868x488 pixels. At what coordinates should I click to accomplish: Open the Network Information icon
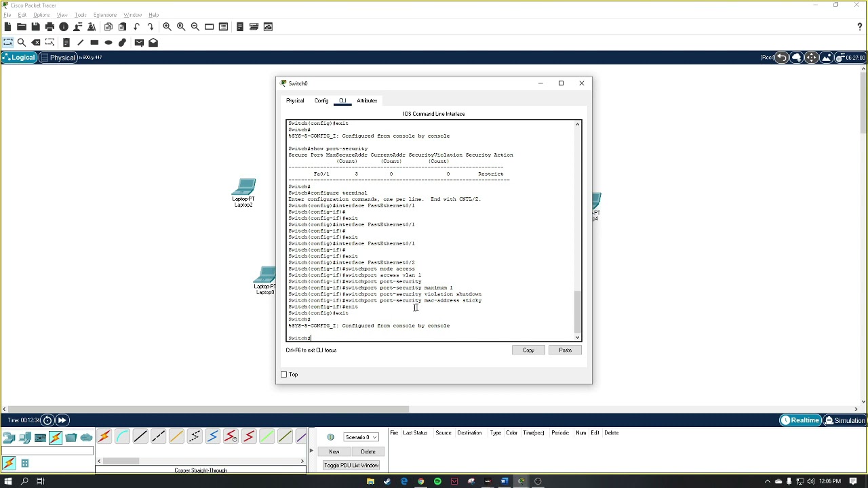(64, 27)
